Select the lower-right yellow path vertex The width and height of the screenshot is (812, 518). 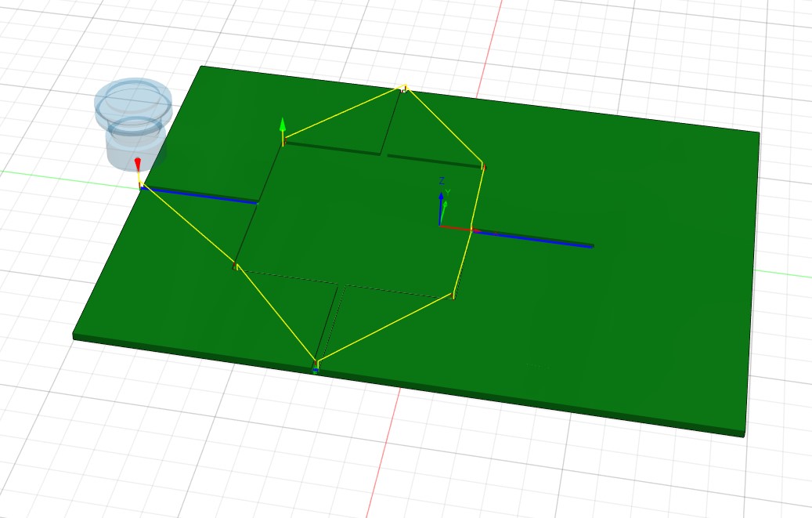point(453,295)
